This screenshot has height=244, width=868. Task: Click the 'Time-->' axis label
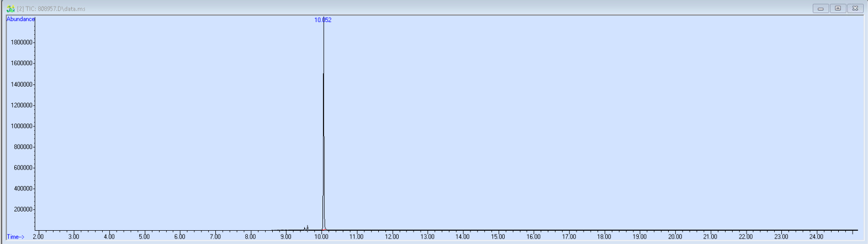(15, 237)
